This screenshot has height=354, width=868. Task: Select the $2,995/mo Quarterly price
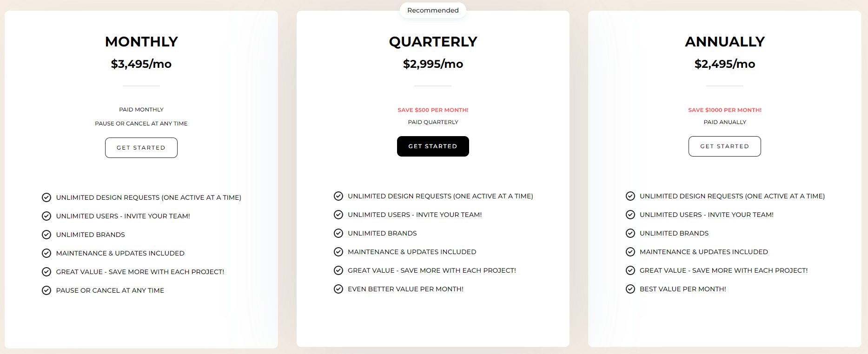click(433, 64)
